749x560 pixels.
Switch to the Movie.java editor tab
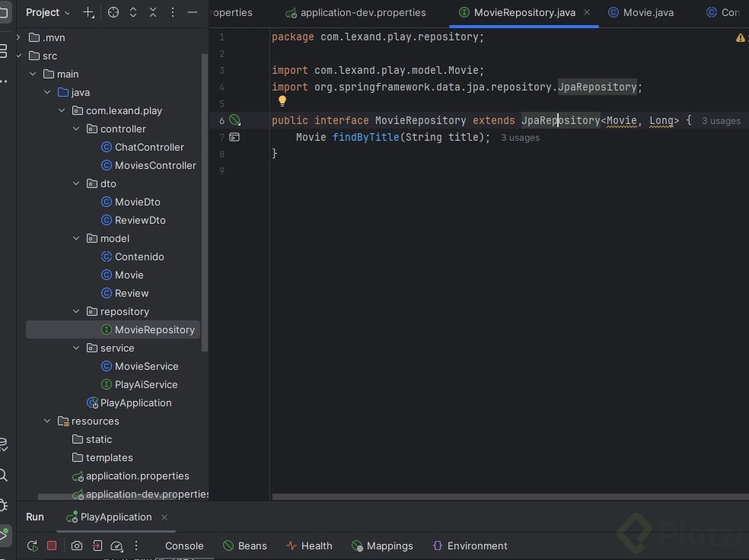pos(647,12)
